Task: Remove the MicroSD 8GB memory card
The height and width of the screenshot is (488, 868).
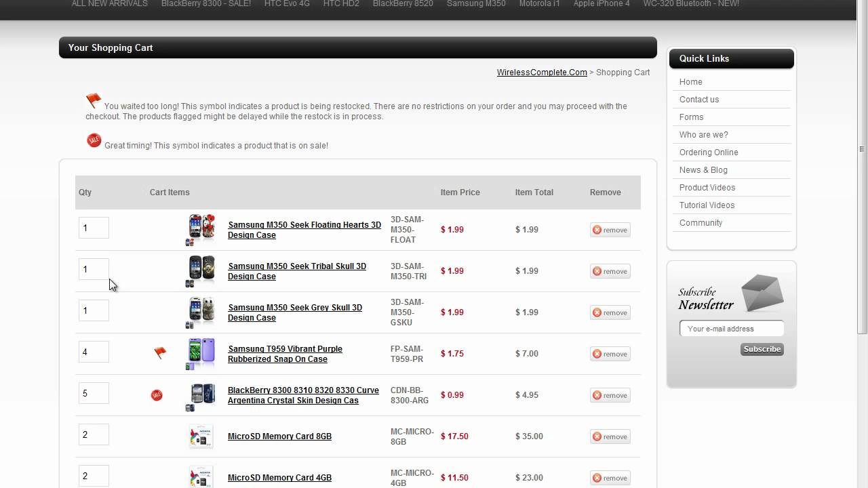Action: [x=610, y=436]
